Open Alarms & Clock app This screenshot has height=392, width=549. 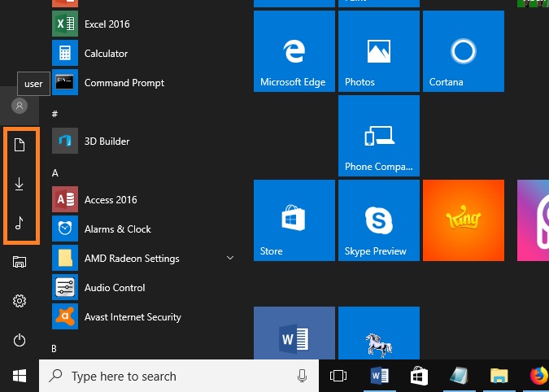click(x=143, y=229)
